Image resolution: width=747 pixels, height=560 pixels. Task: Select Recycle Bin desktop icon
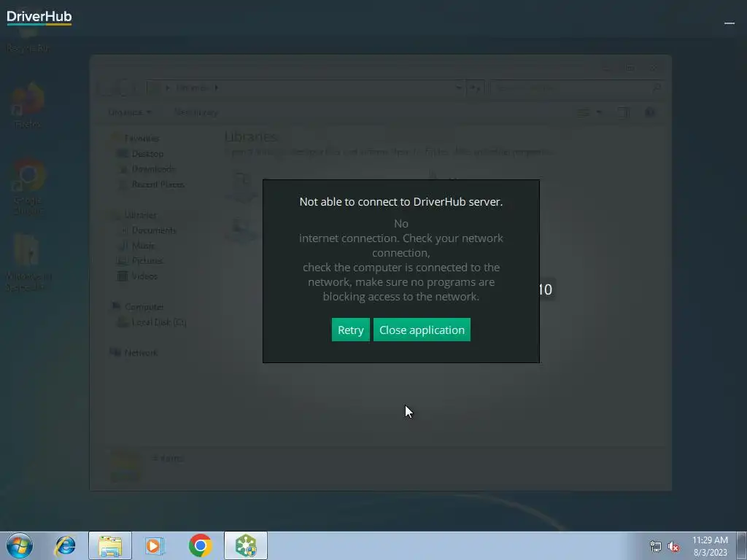(x=28, y=41)
